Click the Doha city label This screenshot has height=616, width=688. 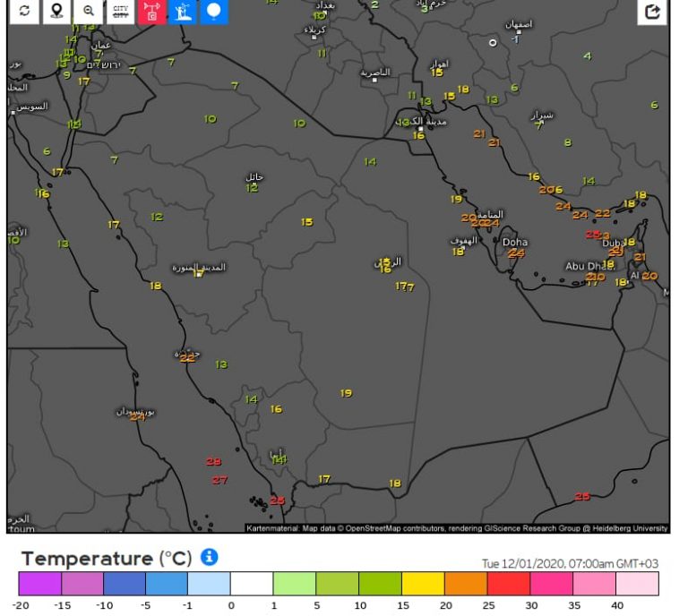tap(515, 242)
